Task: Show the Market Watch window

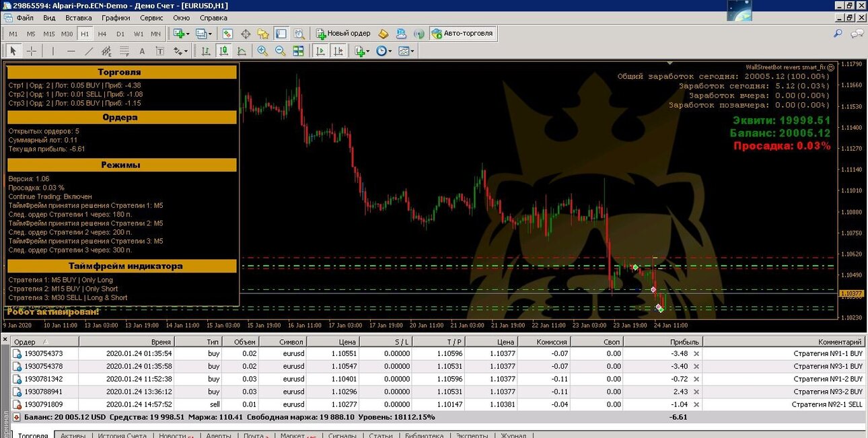Action: pyautogui.click(x=228, y=33)
